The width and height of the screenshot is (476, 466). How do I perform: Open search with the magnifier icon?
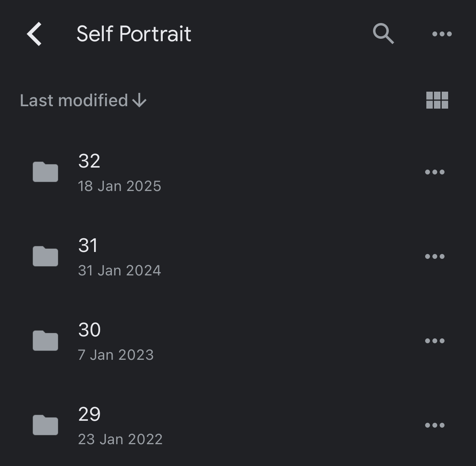[x=383, y=34]
